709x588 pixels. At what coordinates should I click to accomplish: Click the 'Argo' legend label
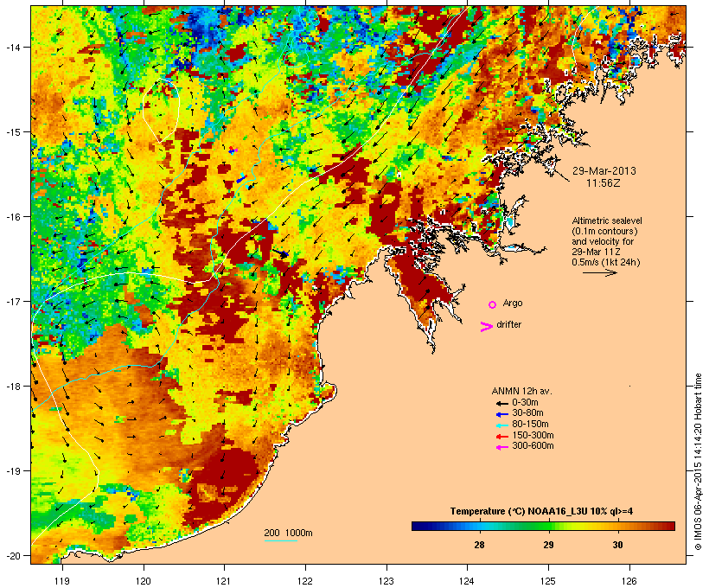[513, 303]
